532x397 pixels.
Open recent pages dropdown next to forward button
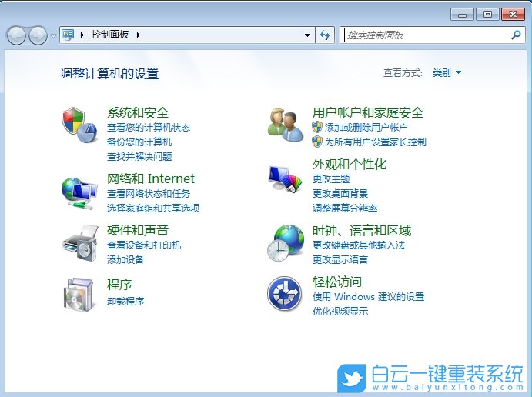pos(53,35)
